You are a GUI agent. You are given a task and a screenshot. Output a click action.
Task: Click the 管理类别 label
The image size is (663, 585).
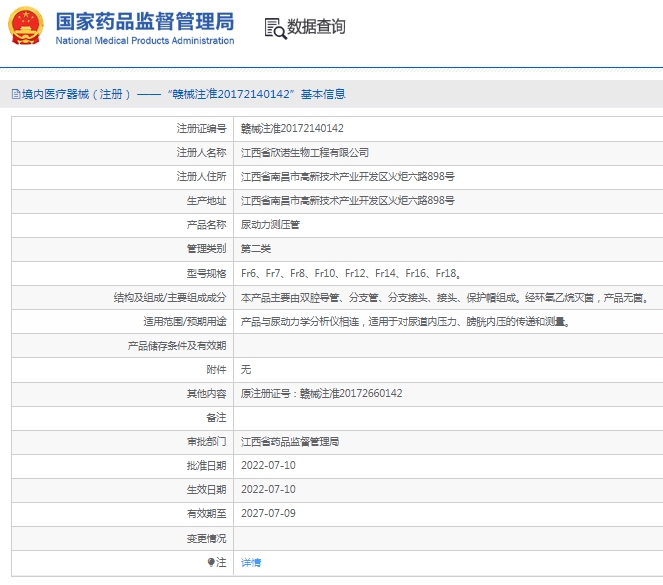(x=206, y=249)
